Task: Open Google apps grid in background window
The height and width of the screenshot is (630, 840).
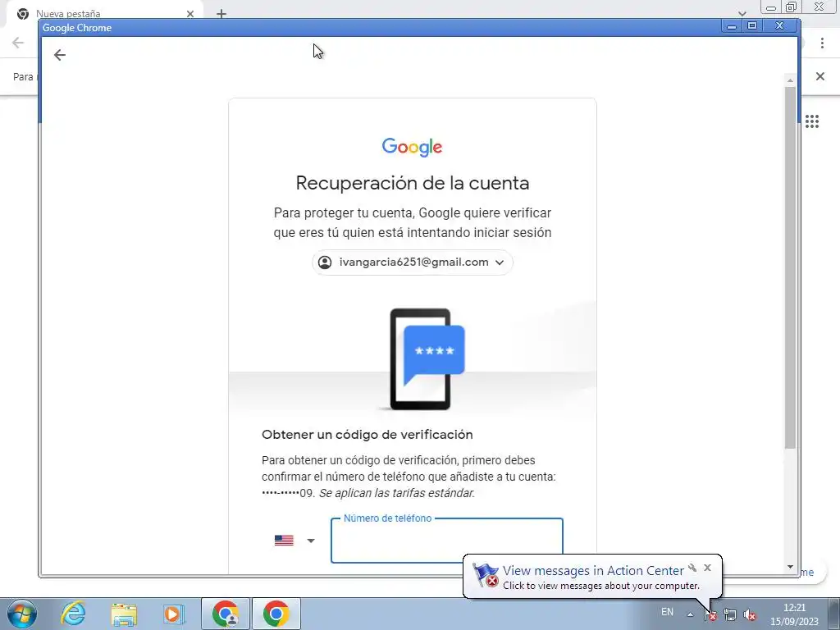Action: coord(812,121)
